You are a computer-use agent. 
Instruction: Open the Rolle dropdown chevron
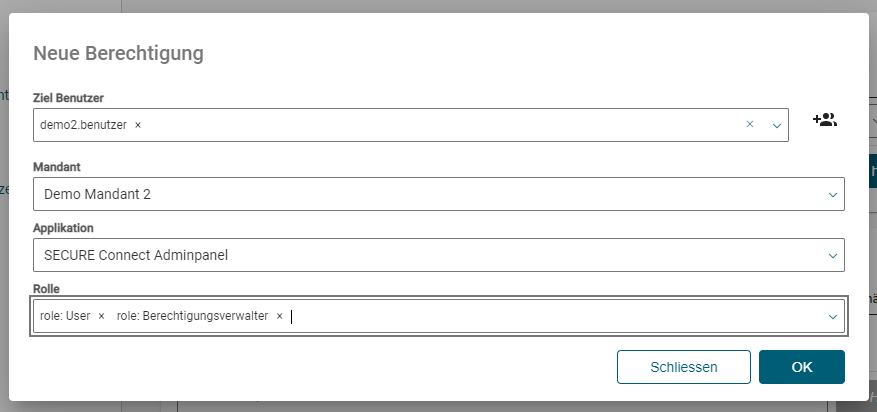[x=832, y=316]
